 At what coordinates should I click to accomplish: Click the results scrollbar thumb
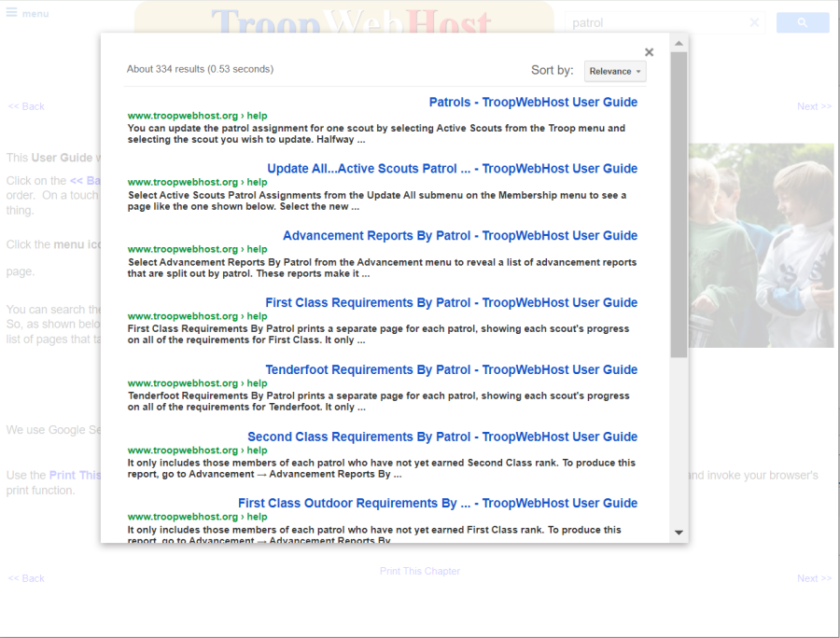[x=679, y=204]
